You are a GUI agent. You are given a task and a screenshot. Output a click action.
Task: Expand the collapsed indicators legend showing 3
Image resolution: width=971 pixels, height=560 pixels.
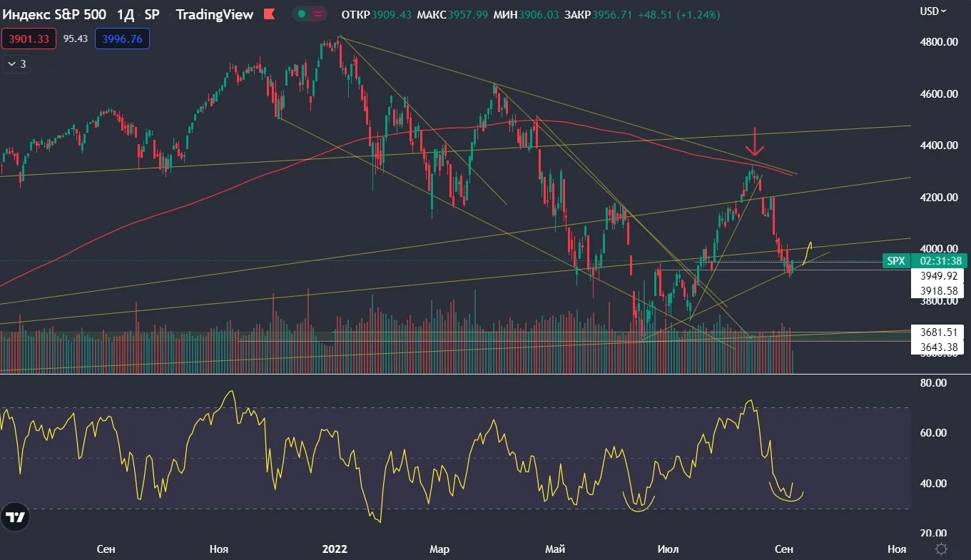point(16,63)
